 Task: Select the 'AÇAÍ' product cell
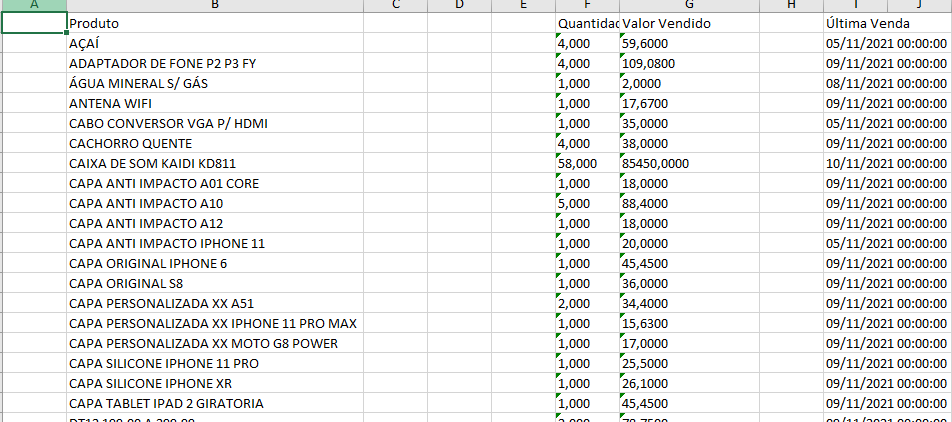click(216, 43)
